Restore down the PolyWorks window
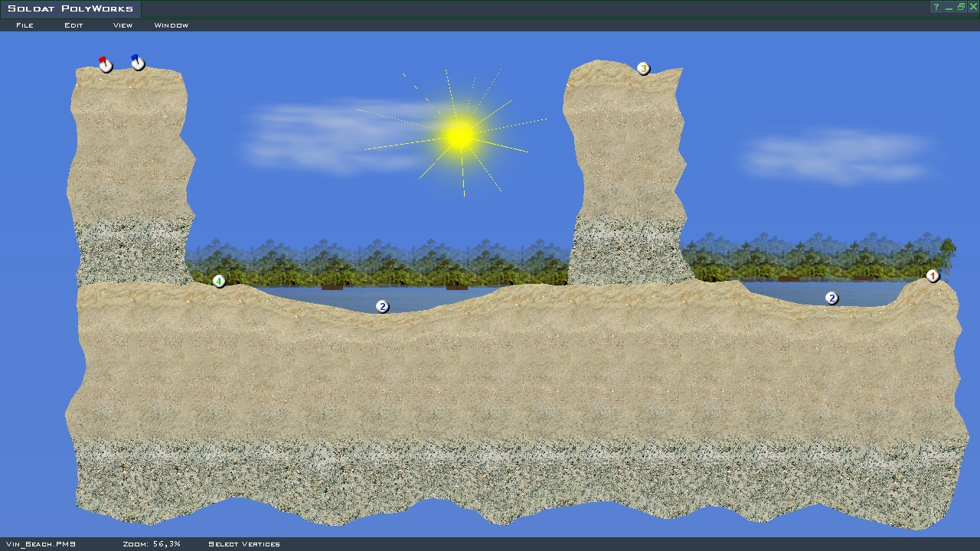This screenshot has width=980, height=551. tap(961, 7)
